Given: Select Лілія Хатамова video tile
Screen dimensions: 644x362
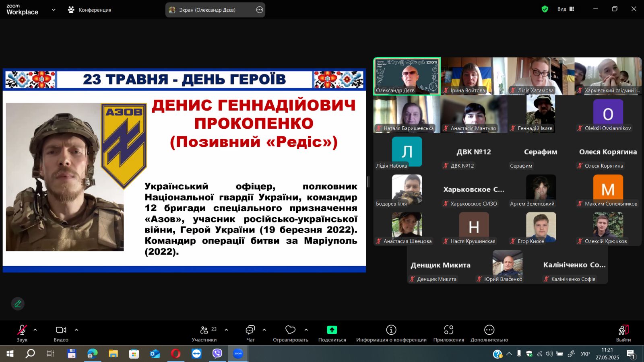Looking at the screenshot, I should pyautogui.click(x=541, y=76).
